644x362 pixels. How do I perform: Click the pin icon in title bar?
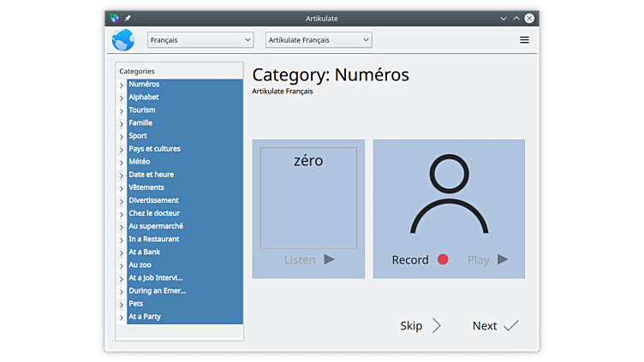click(x=128, y=18)
